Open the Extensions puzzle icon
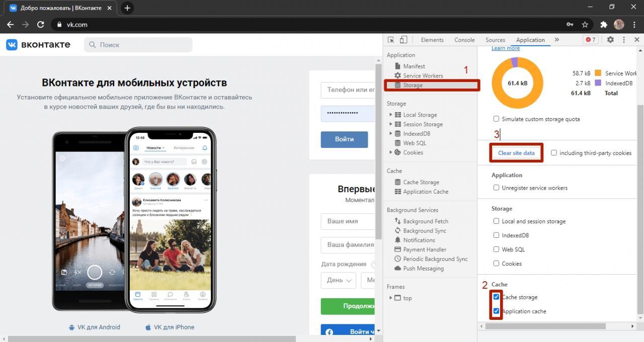This screenshot has width=644, height=342. (x=604, y=24)
